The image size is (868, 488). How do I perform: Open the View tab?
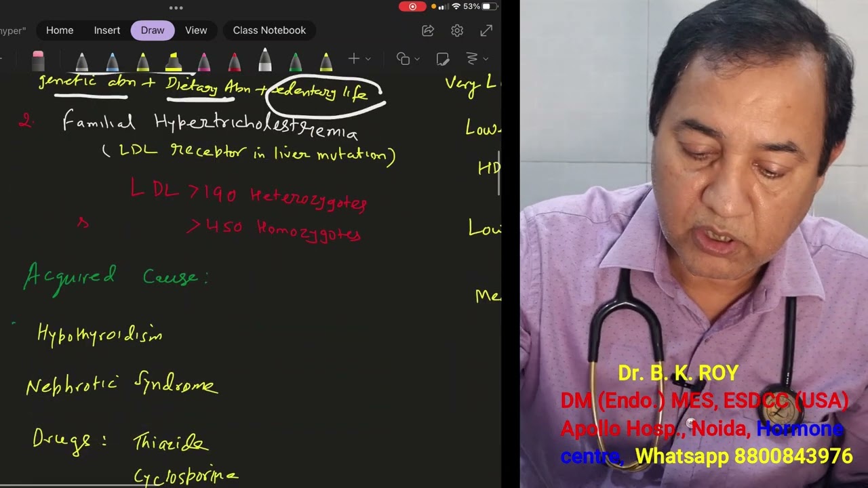[196, 30]
